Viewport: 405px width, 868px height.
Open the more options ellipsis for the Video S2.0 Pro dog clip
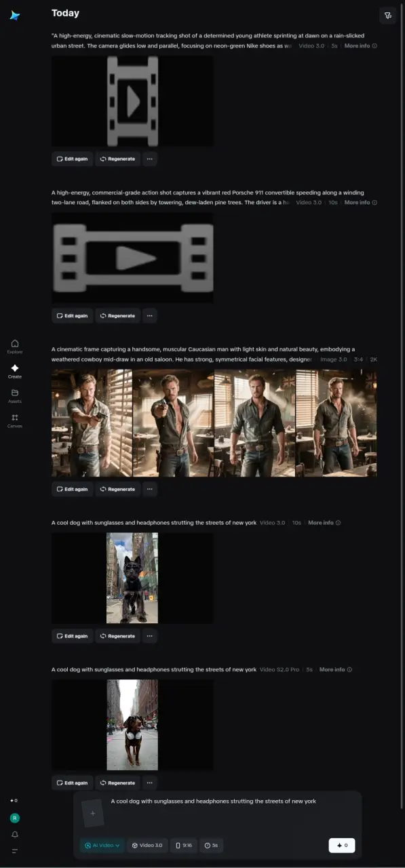[150, 783]
